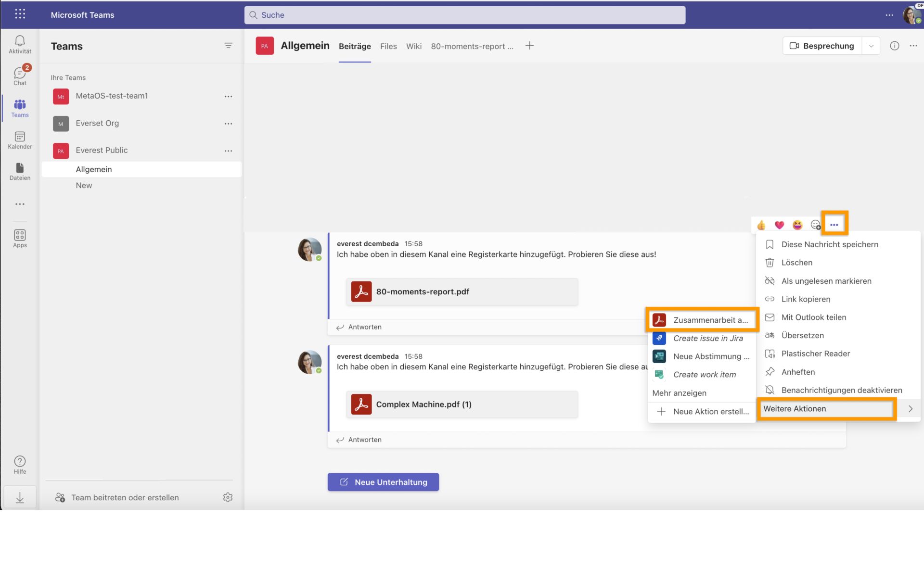React with thumbs up emoji

tap(761, 225)
